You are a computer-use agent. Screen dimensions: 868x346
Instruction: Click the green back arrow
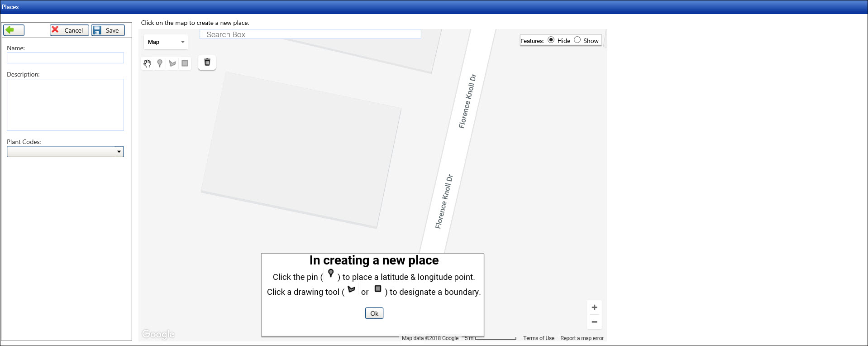point(14,30)
